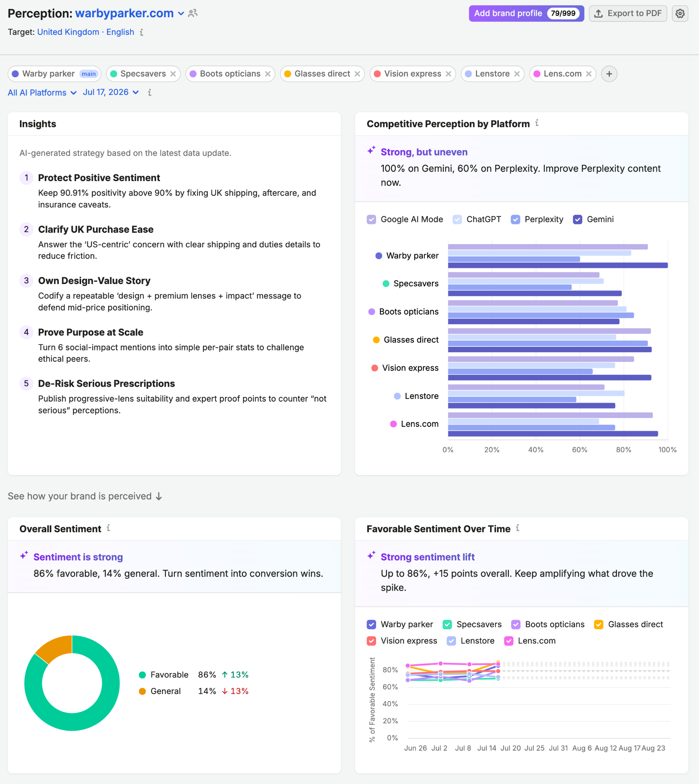Uncheck Warby parker in sentiment chart legend
The width and height of the screenshot is (699, 784).
[x=371, y=624]
